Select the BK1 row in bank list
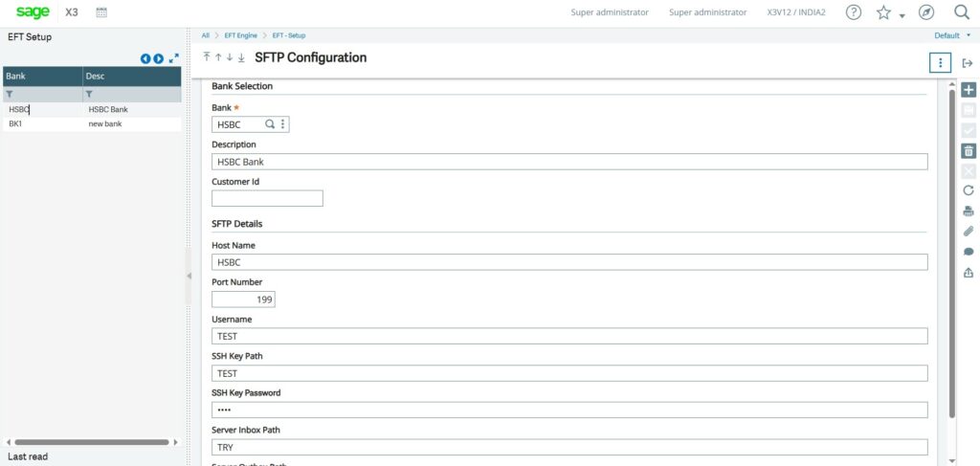The image size is (980, 466). point(16,123)
